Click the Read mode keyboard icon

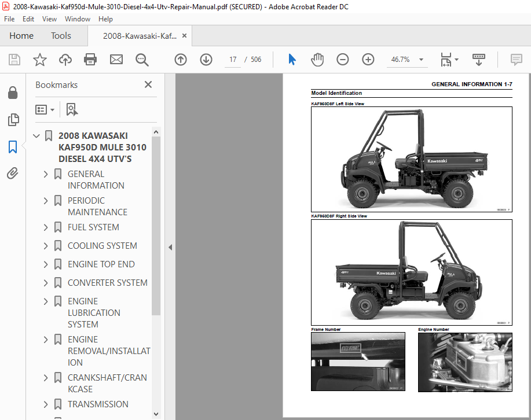[478, 60]
